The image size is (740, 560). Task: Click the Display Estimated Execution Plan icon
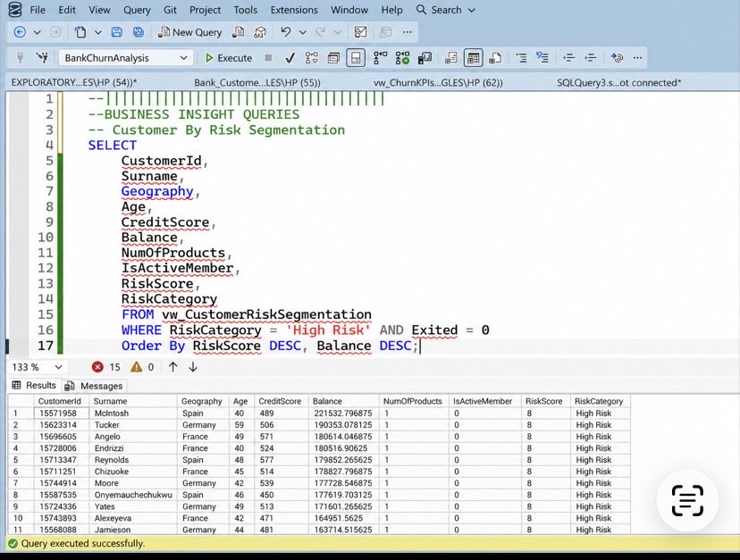[x=312, y=58]
